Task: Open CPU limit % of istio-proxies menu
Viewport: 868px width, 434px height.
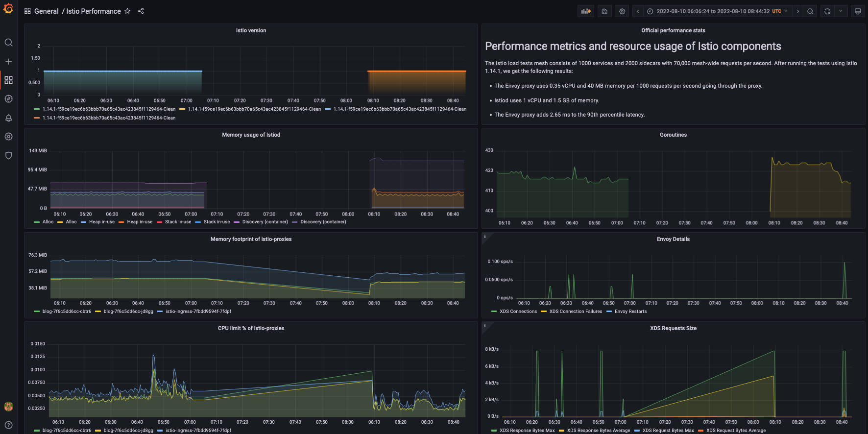Action: click(251, 328)
